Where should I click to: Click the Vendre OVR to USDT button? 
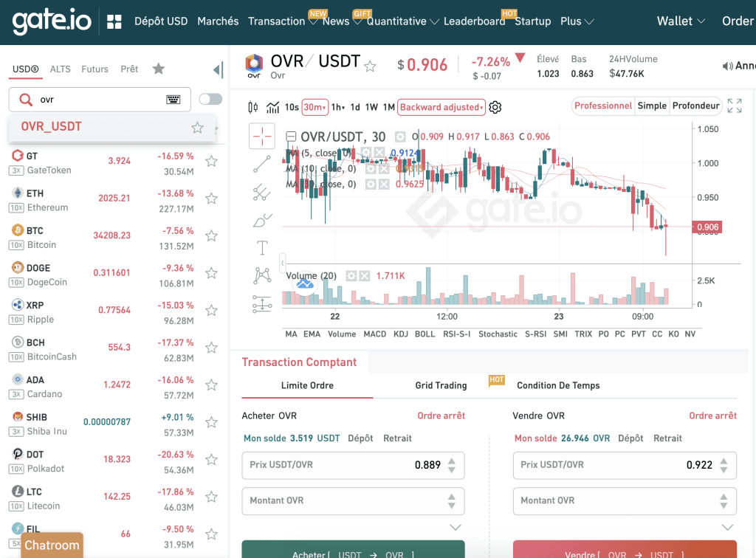625,549
